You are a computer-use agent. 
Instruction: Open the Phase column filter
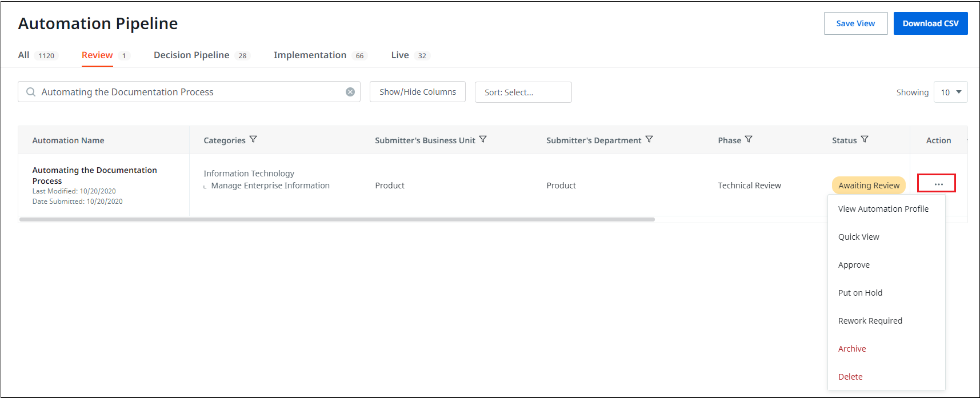coord(749,139)
